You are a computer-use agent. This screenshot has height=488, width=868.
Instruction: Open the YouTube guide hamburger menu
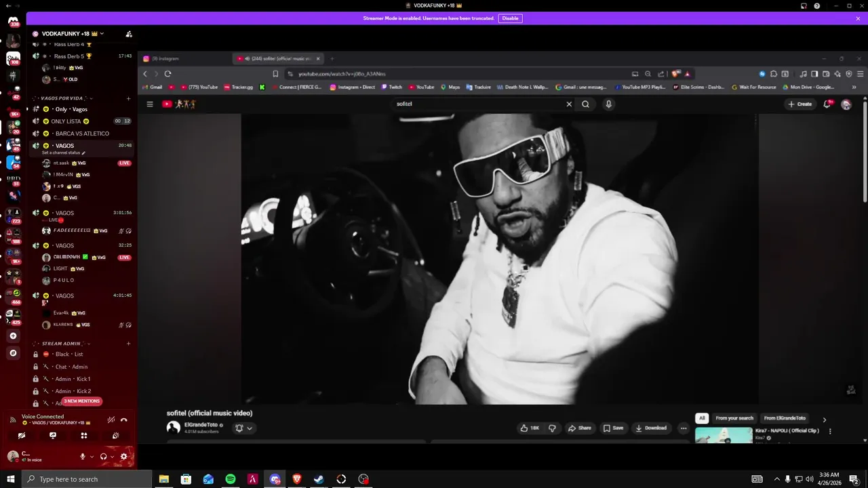[150, 104]
